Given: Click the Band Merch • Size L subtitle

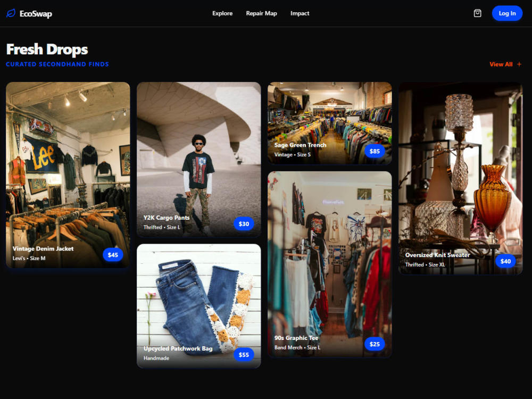Looking at the screenshot, I should (x=297, y=347).
